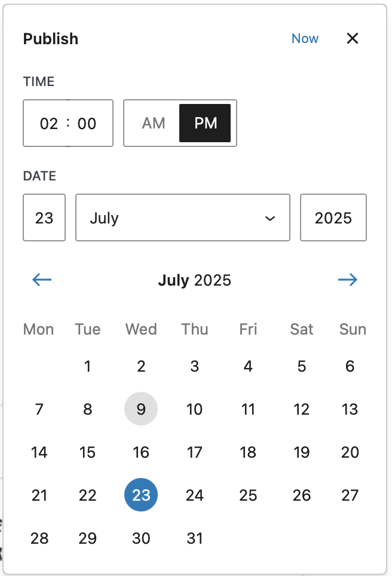
Task: Close the Publish date picker
Action: (353, 38)
